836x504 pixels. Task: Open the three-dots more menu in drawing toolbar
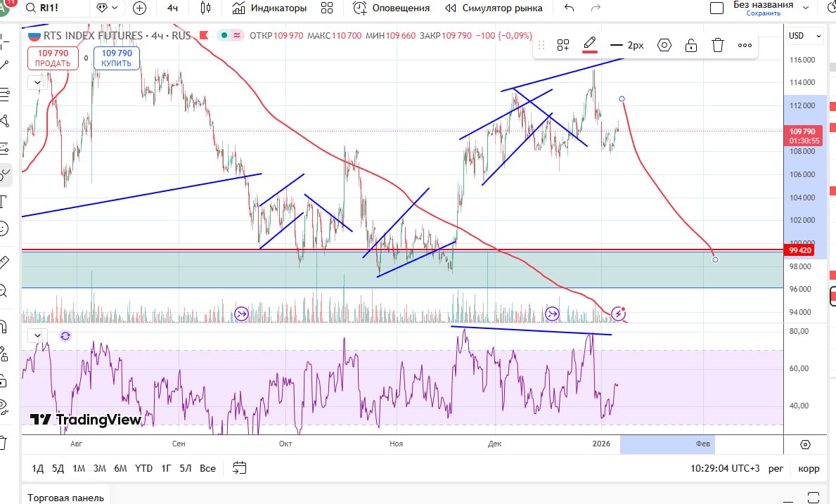pos(745,45)
